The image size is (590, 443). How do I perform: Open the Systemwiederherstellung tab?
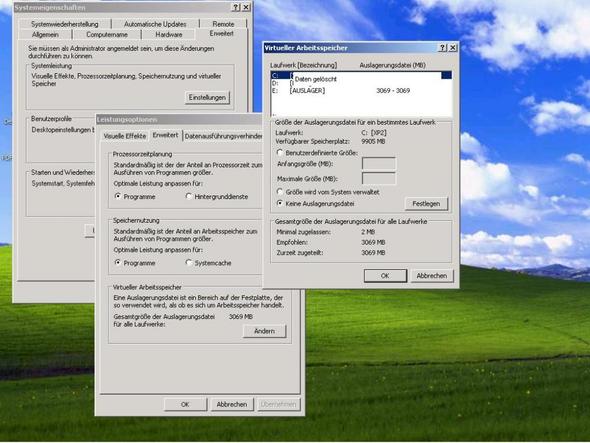click(65, 24)
